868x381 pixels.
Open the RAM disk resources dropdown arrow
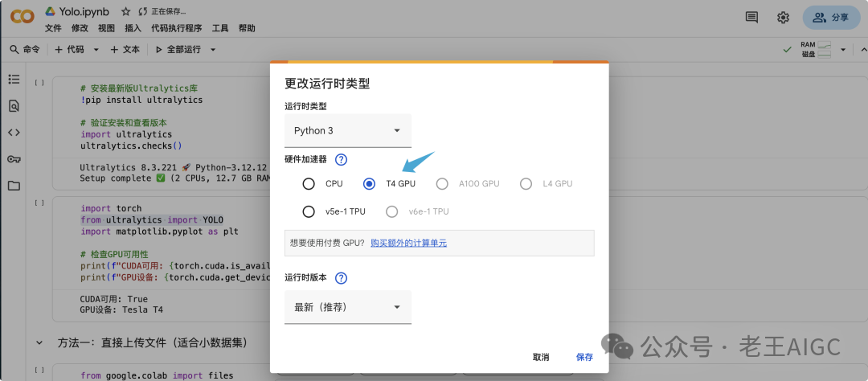pyautogui.click(x=843, y=50)
